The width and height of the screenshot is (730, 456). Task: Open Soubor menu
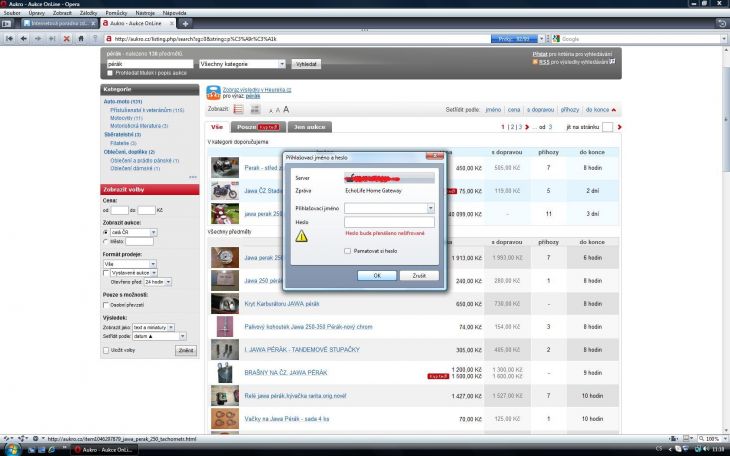[12, 13]
